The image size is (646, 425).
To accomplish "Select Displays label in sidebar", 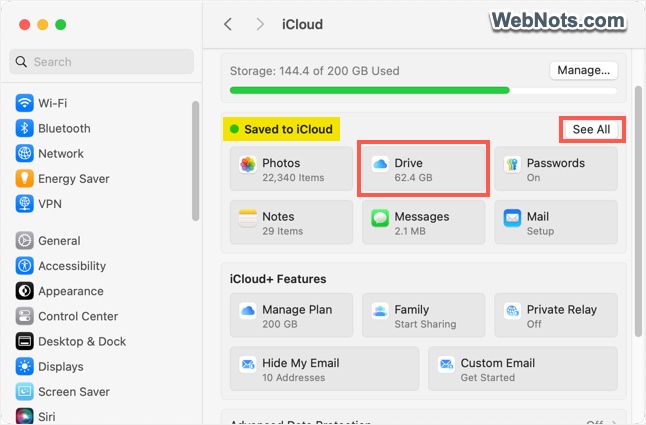I will click(x=61, y=367).
